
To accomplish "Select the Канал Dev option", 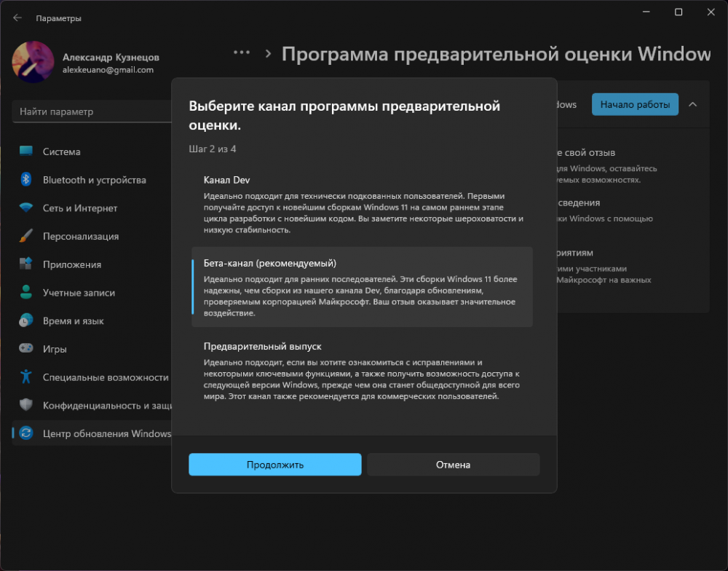I will [x=362, y=205].
